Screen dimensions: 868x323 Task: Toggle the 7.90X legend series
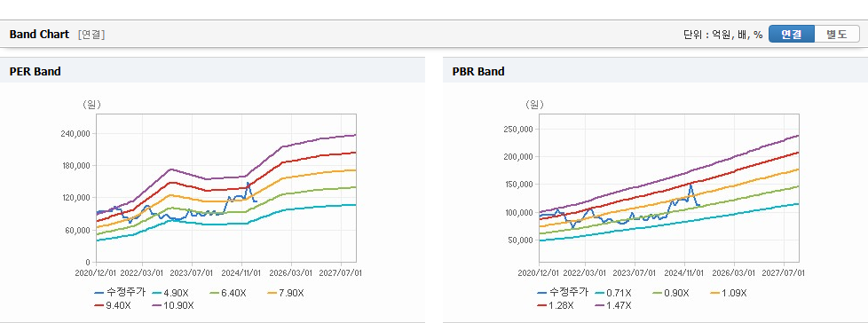(286, 293)
